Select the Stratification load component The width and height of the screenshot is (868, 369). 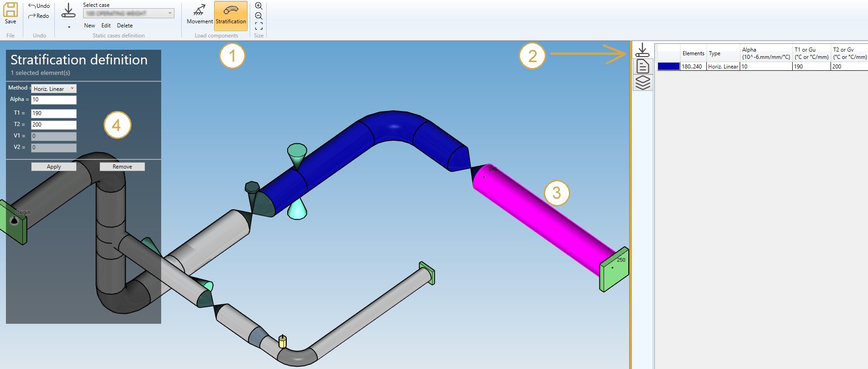pos(231,16)
